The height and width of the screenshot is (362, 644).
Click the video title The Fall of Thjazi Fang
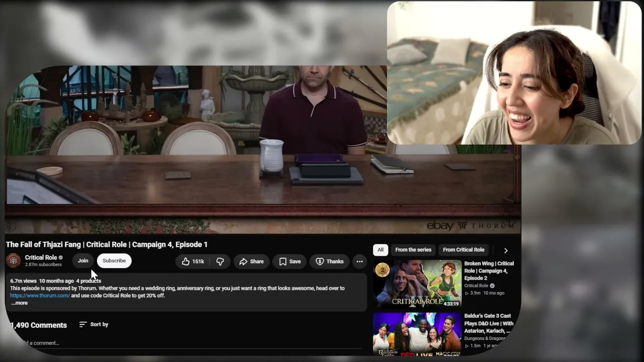(x=107, y=244)
